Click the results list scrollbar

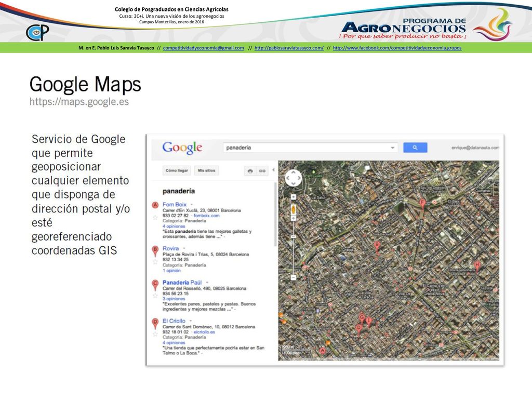[275, 215]
